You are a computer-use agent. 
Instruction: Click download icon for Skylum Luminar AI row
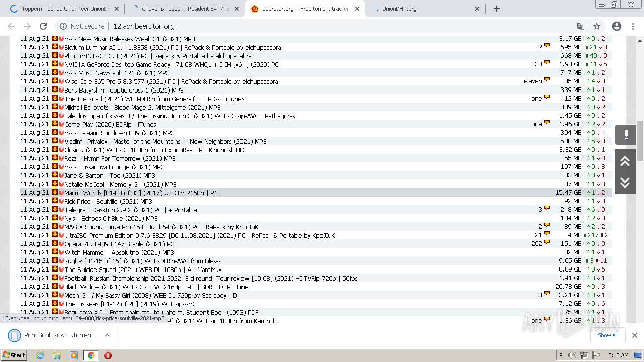tap(55, 47)
